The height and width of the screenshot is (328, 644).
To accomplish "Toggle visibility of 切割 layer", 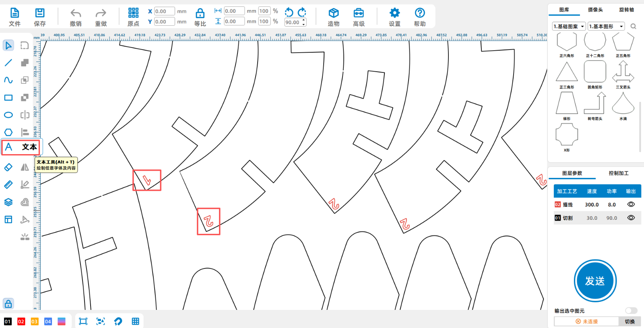I will coord(631,218).
